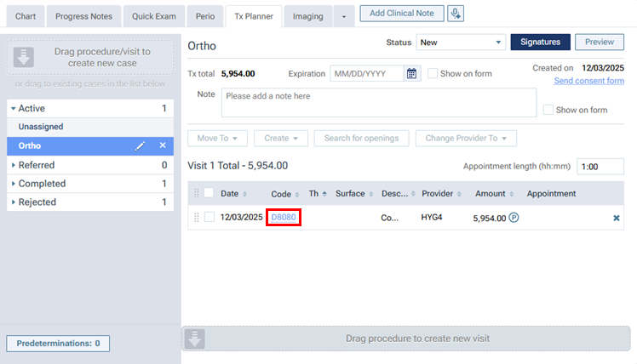Open the Imaging tab
The width and height of the screenshot is (637, 364).
(307, 16)
